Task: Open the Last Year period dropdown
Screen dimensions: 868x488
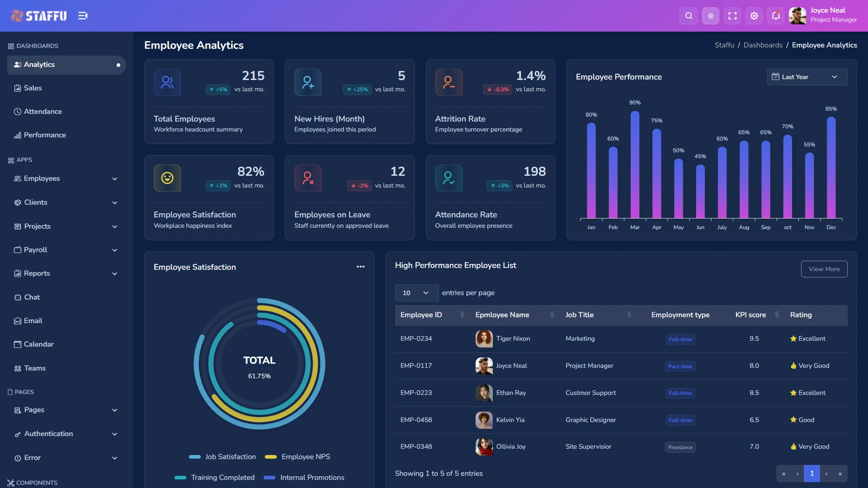Action: point(807,77)
